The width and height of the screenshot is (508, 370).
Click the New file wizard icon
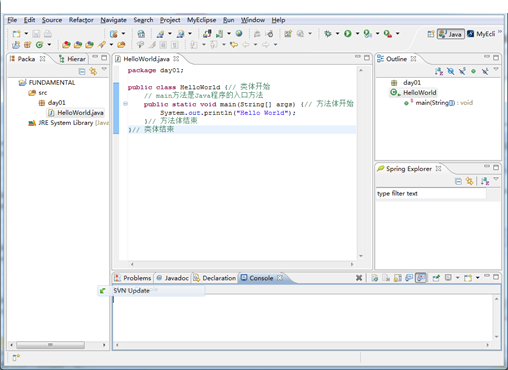[16, 34]
